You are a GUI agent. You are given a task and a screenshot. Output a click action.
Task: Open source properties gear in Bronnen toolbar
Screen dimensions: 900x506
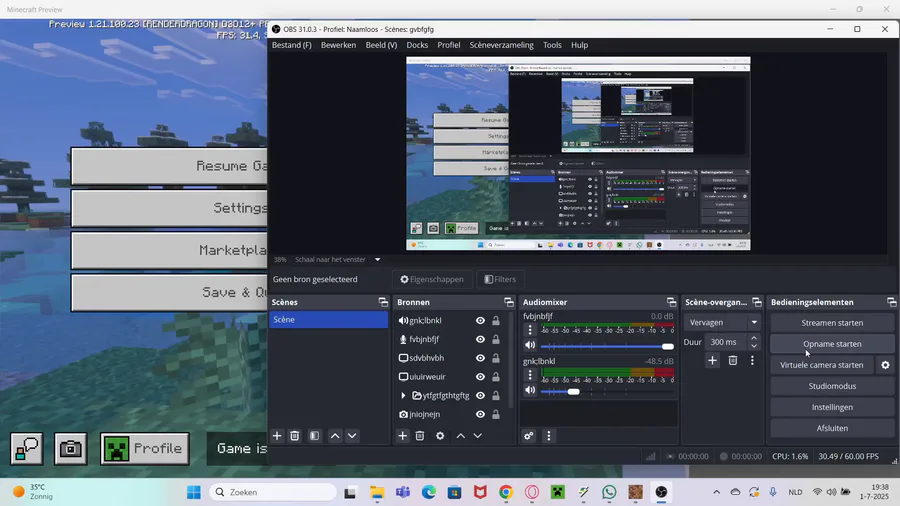(440, 436)
